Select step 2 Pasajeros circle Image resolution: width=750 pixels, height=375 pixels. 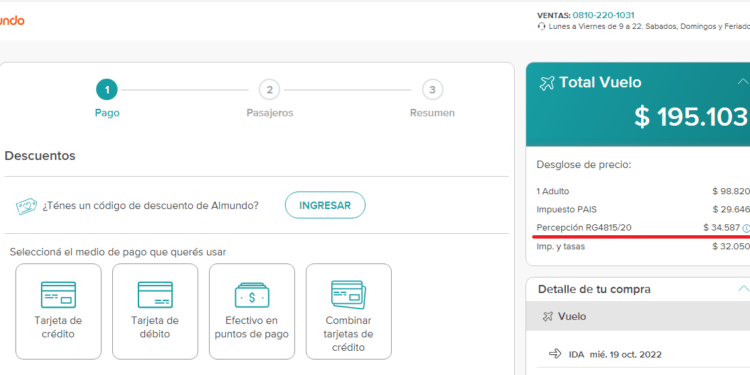(269, 89)
